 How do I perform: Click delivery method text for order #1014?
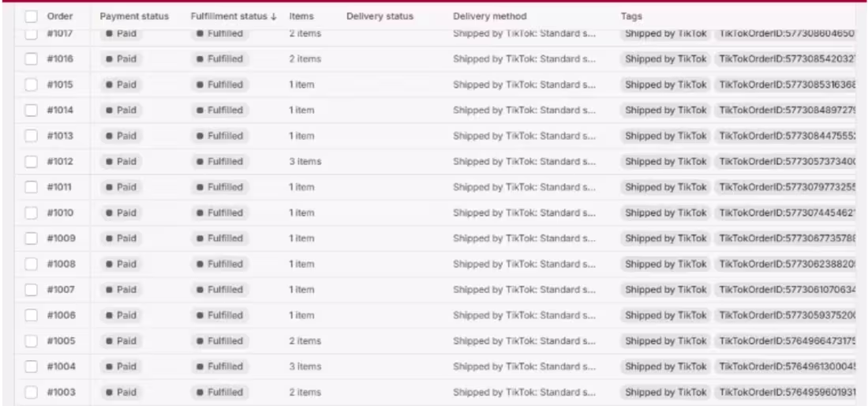[524, 111]
